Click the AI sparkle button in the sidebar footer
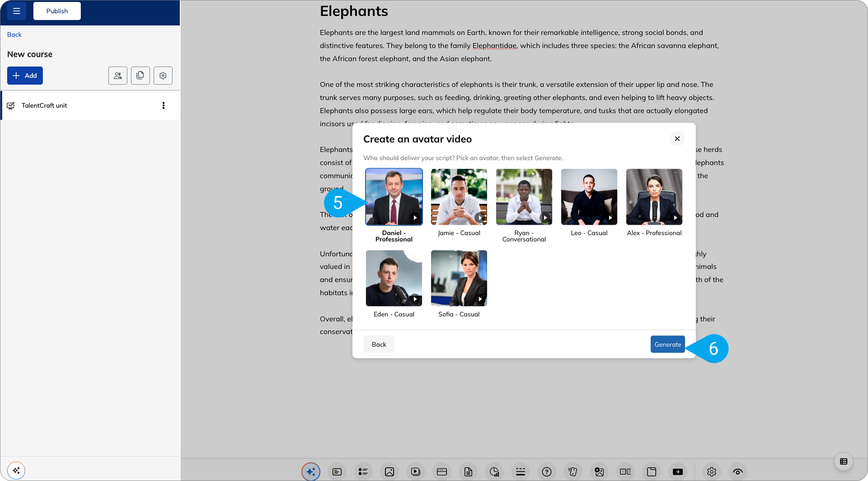Screen dimensions: 868x481 tap(16, 470)
